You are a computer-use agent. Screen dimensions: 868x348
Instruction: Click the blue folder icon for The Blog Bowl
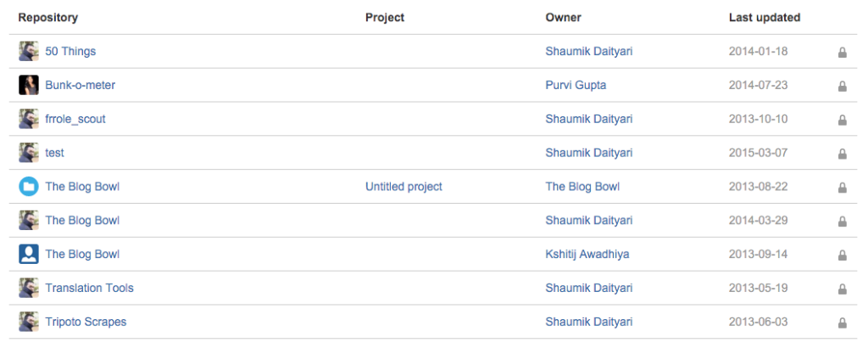(x=29, y=187)
